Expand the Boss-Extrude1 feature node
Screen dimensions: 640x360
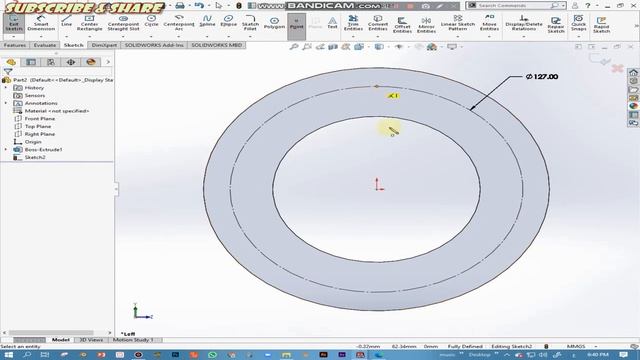6,150
